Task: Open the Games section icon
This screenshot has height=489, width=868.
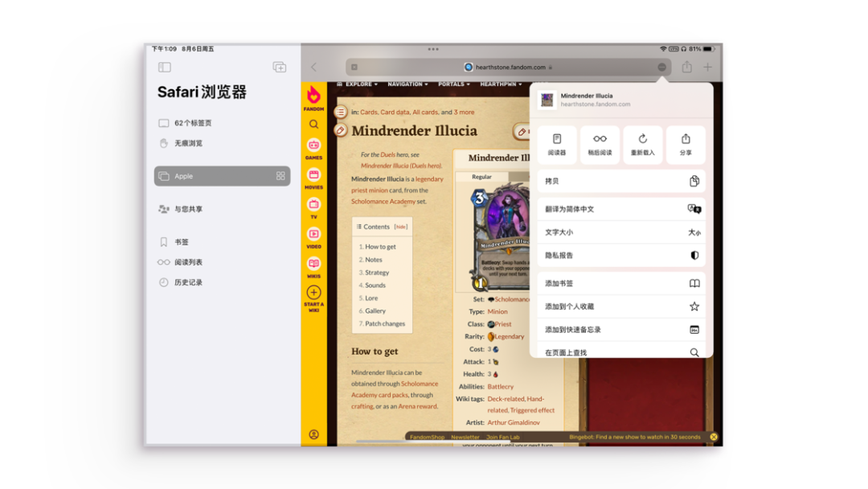Action: coord(314,145)
